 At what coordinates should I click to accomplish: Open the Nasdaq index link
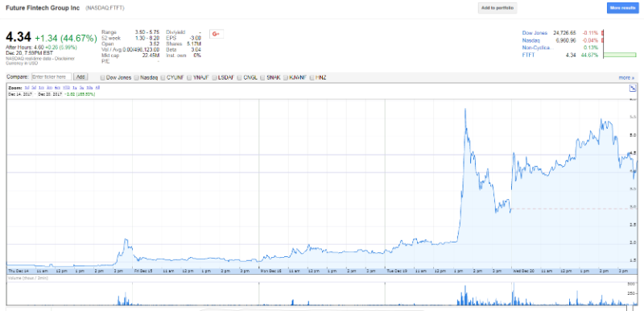(530, 39)
